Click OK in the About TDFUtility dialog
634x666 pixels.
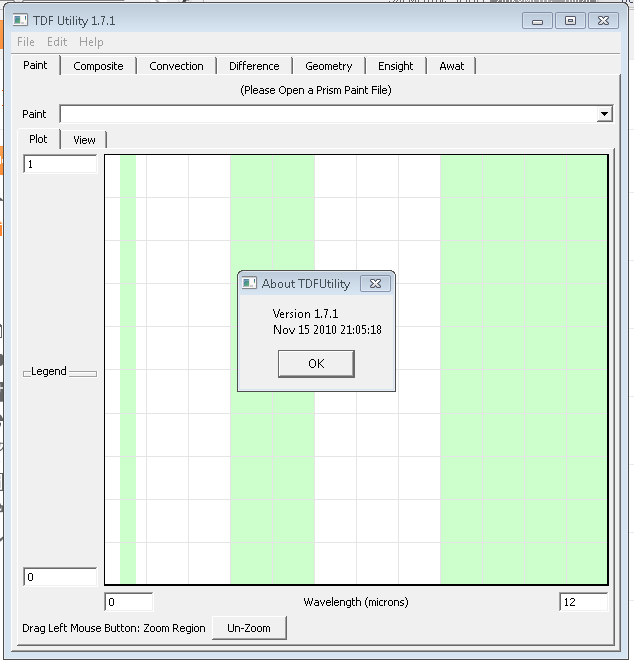coord(316,364)
